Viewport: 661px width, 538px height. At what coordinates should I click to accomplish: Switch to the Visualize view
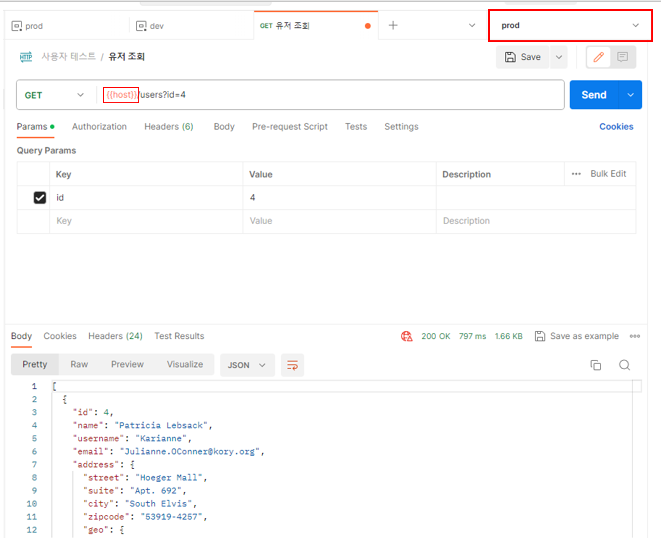[x=185, y=364]
